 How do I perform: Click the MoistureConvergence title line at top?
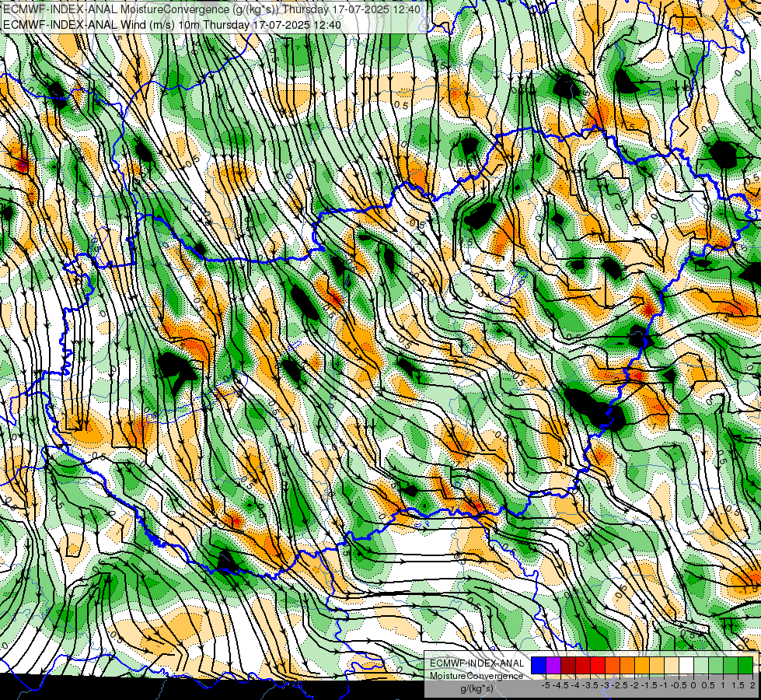point(212,9)
